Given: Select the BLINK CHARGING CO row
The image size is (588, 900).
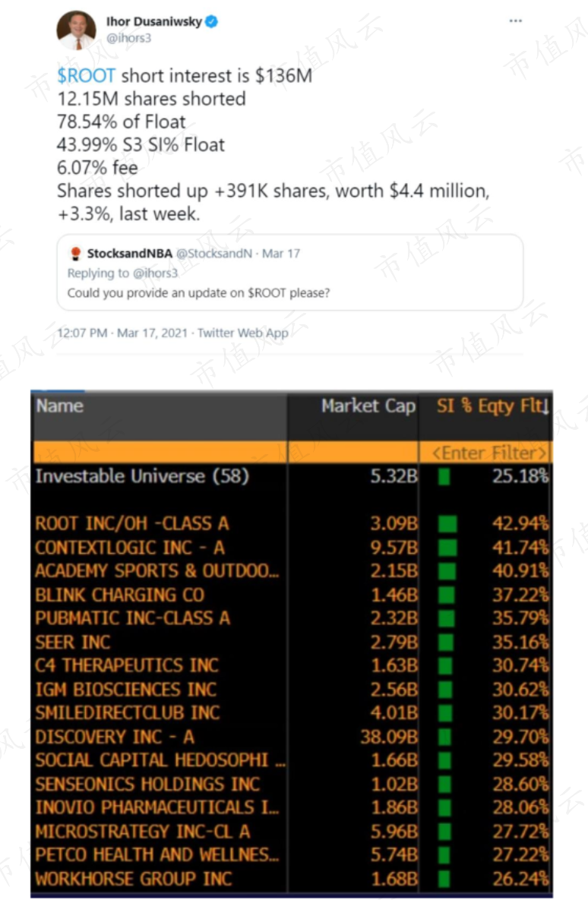Looking at the screenshot, I should coord(291,595).
